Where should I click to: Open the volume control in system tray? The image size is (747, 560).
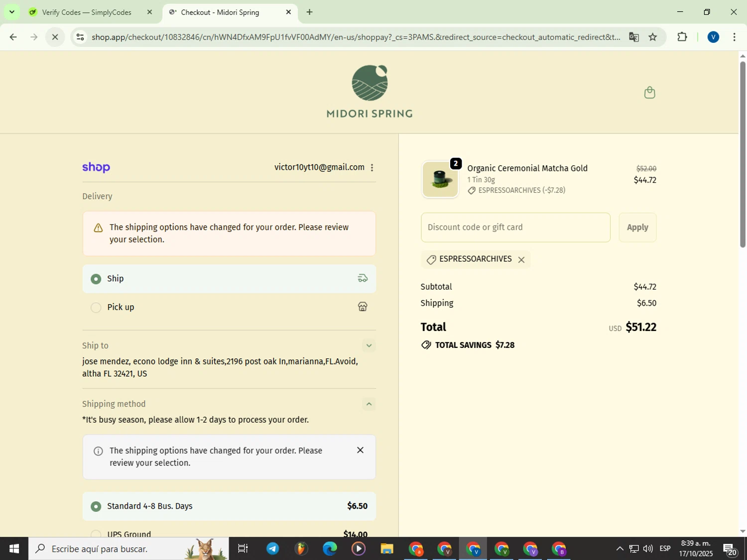click(x=647, y=549)
